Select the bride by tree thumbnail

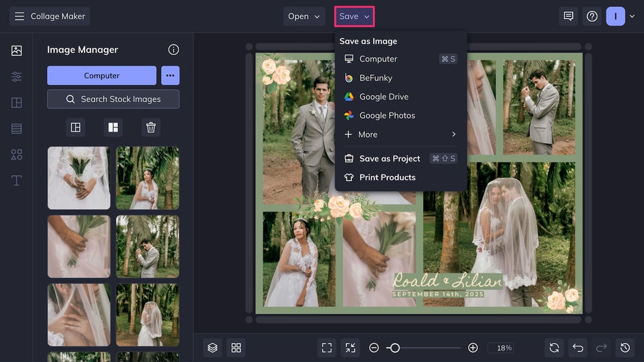point(147,178)
